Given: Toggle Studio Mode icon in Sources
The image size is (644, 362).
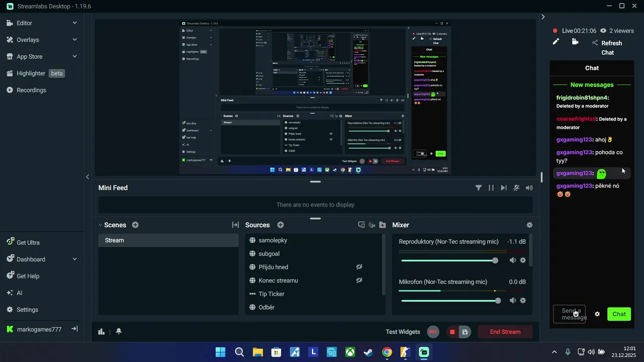Looking at the screenshot, I should click(x=361, y=225).
